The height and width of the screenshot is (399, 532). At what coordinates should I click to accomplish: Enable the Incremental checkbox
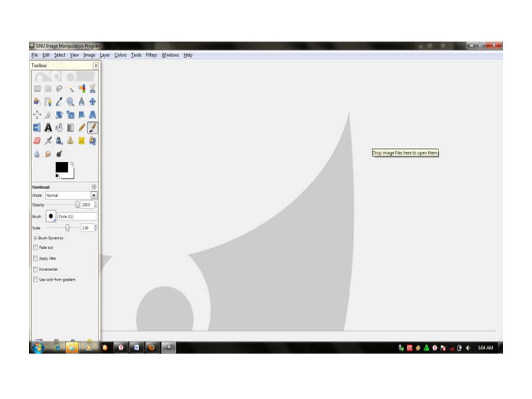click(35, 269)
